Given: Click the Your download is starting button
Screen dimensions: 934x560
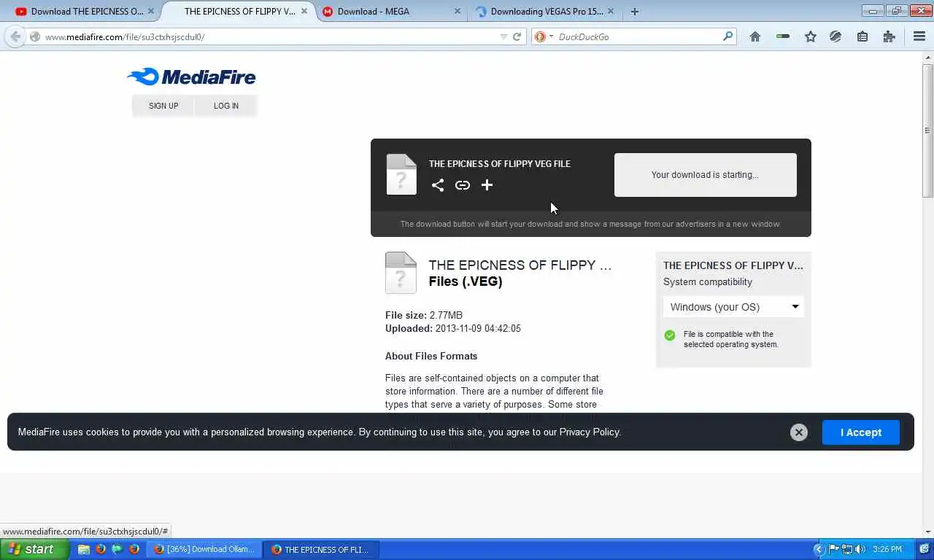Looking at the screenshot, I should tap(706, 175).
